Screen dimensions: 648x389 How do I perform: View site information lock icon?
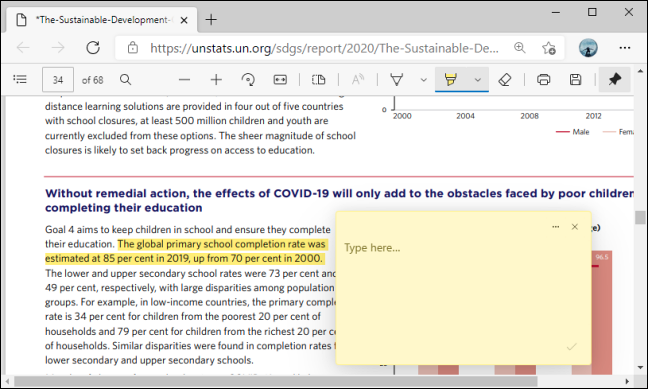click(x=133, y=48)
